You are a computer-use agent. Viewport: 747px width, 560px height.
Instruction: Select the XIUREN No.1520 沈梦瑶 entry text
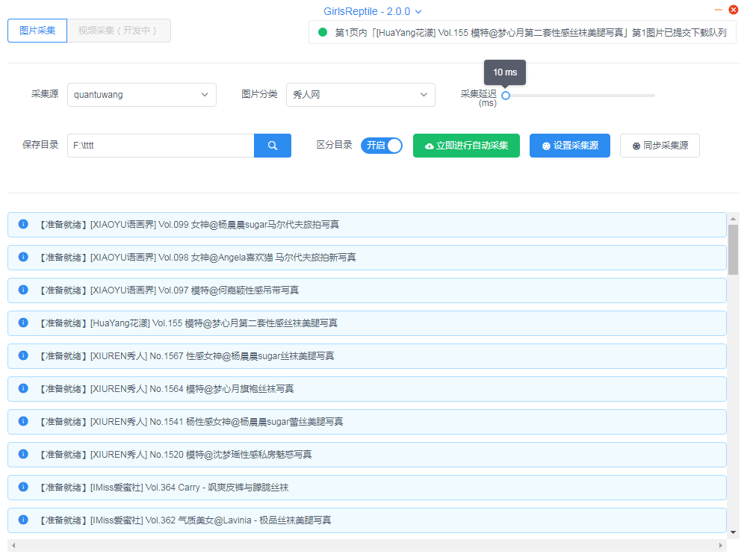(x=175, y=455)
